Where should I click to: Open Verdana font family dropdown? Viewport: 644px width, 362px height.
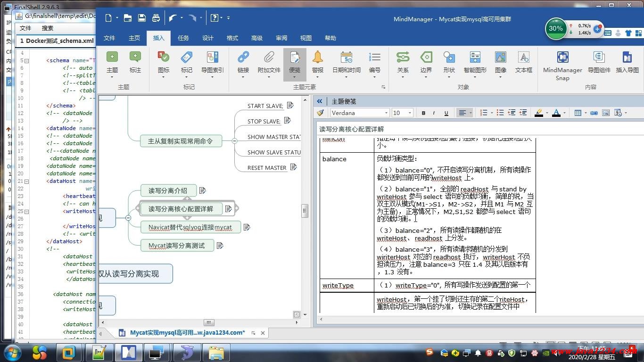387,113
